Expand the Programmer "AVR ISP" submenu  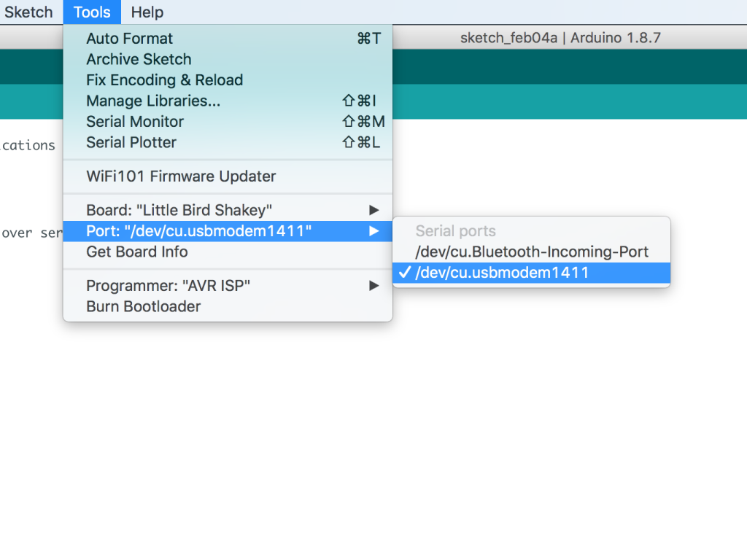tap(228, 286)
